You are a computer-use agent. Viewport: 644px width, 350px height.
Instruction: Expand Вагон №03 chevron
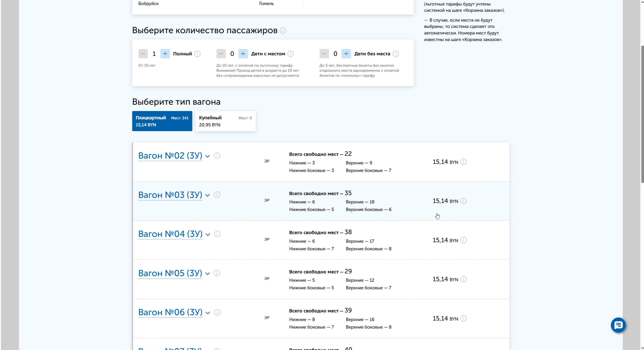click(x=208, y=195)
